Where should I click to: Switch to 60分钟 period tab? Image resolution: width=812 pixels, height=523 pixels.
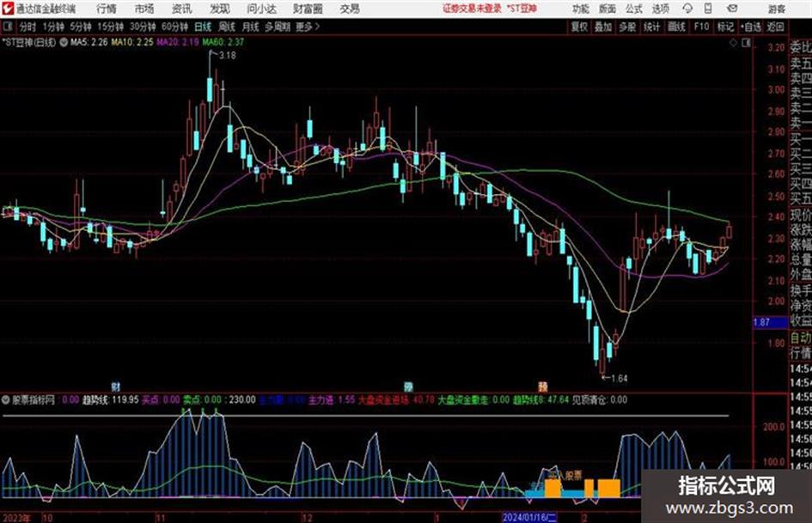click(175, 27)
